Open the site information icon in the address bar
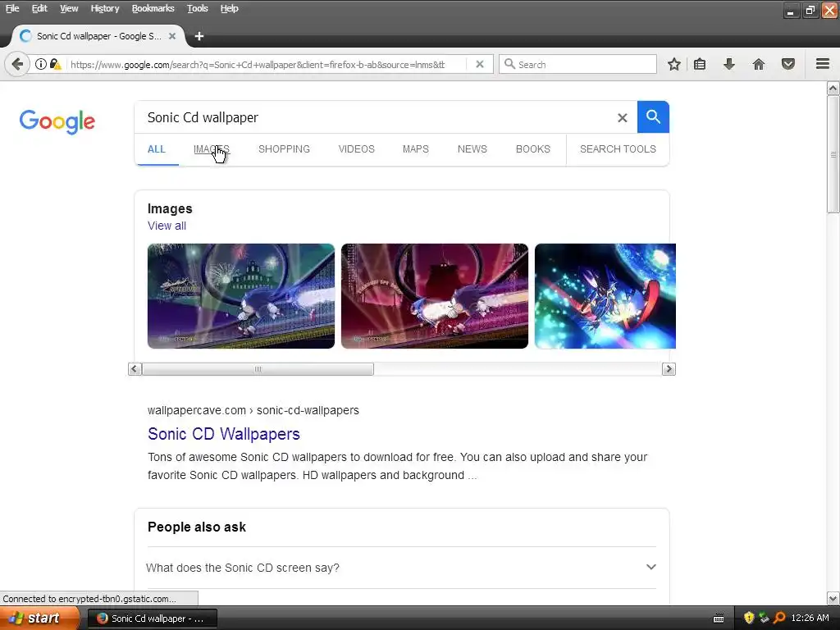Viewport: 840px width, 630px height. point(41,64)
